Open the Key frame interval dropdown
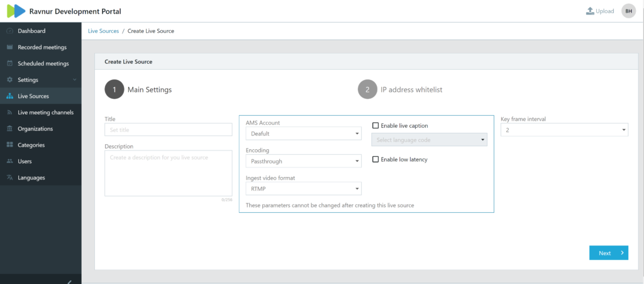The width and height of the screenshot is (644, 284). point(563,130)
